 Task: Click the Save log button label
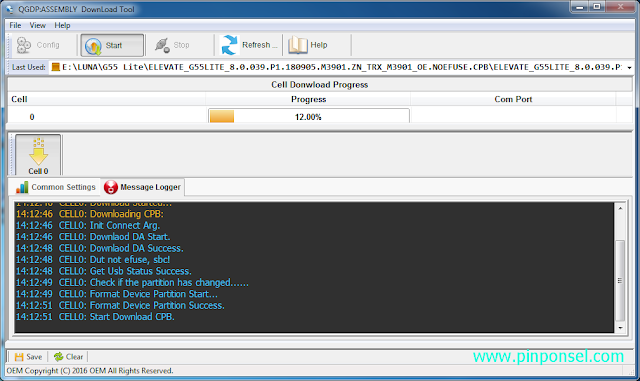pyautogui.click(x=34, y=357)
